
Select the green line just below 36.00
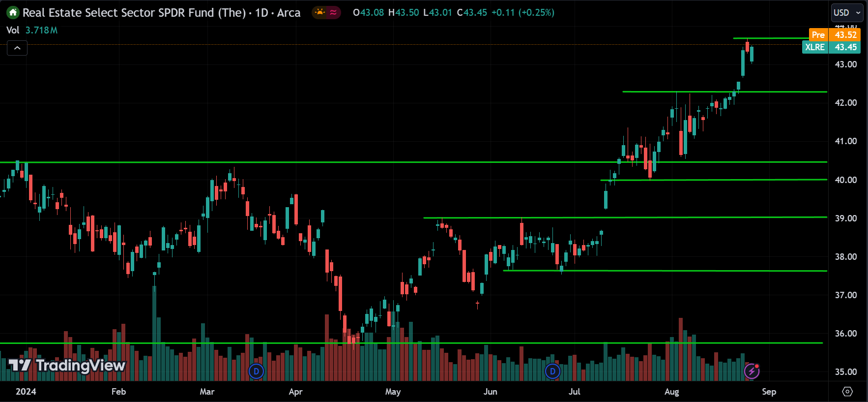coord(411,343)
